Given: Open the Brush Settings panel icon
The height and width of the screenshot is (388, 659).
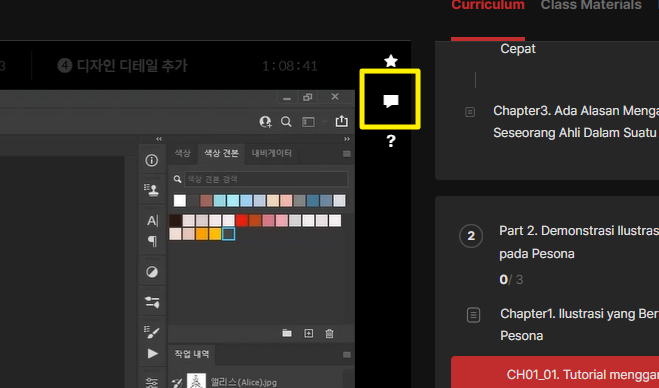Looking at the screenshot, I should [152, 332].
